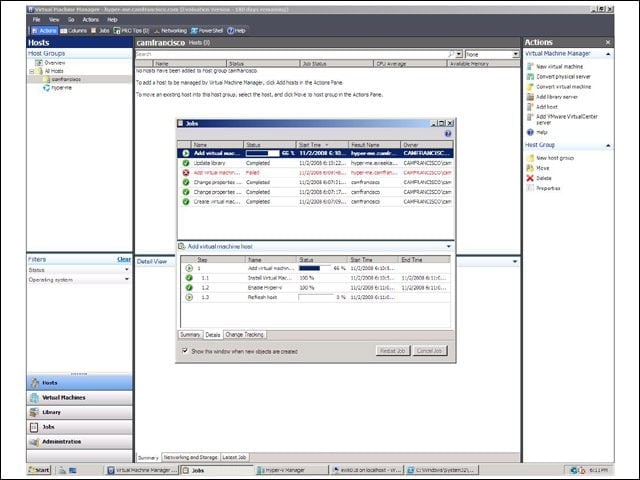This screenshot has height=480, width=640.
Task: Switch to Networking and Storage tab
Action: 191,457
